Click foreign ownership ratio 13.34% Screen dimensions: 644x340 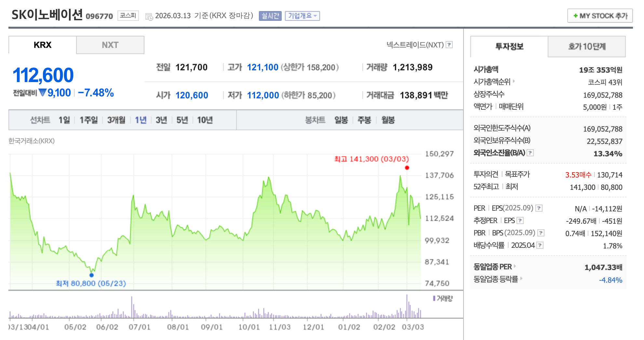[x=608, y=154]
